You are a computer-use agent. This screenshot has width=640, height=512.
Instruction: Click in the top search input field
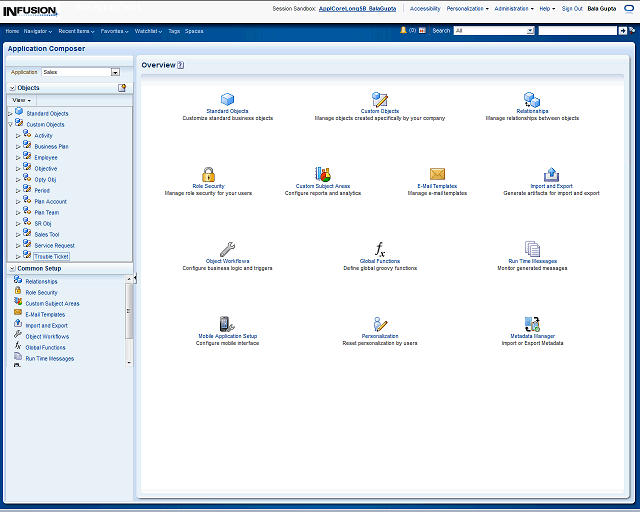pos(576,31)
